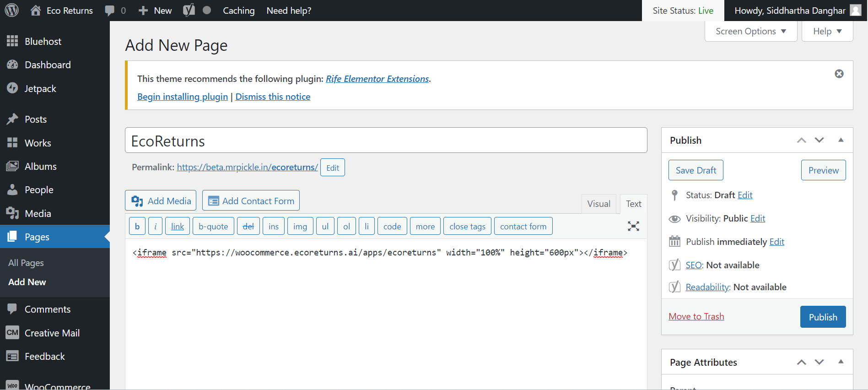Viewport: 868px width, 390px height.
Task: Click the blue Publish button
Action: click(x=822, y=317)
